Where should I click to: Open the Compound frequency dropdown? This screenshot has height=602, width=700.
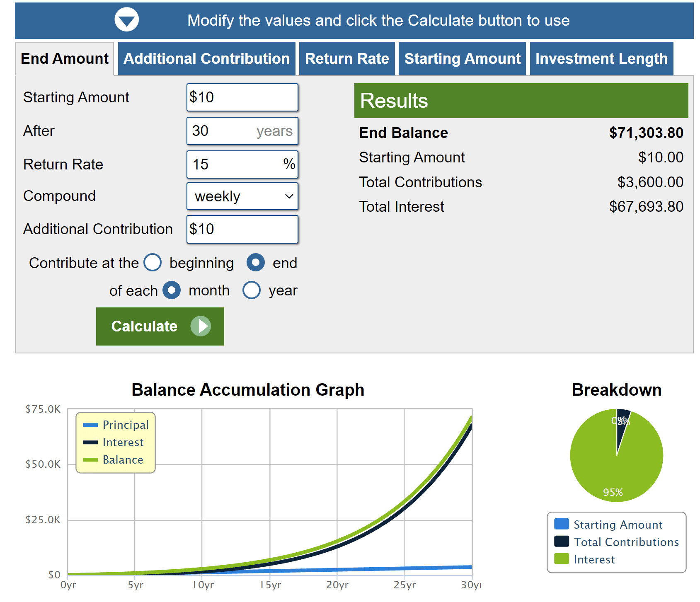[x=242, y=196]
